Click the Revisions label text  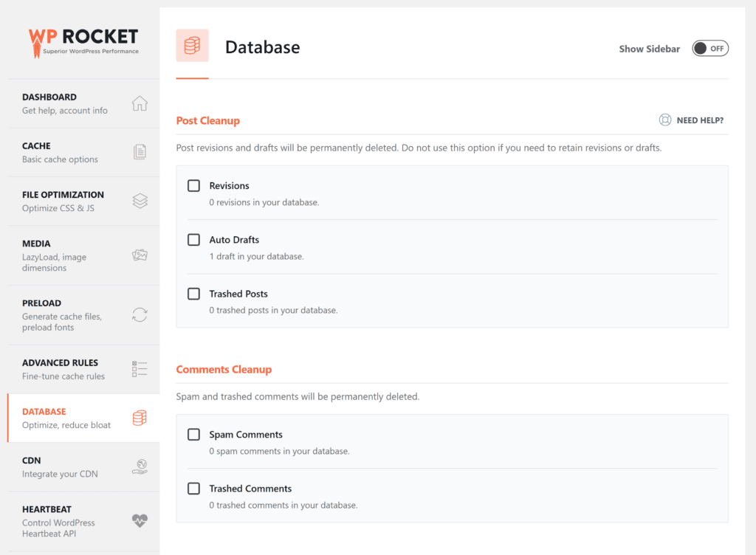pyautogui.click(x=229, y=185)
